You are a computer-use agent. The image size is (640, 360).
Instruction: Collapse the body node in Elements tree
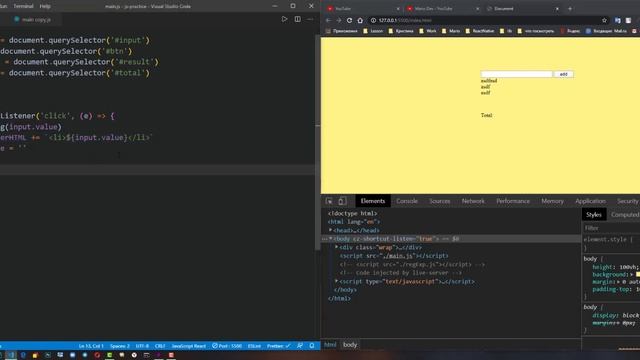[x=331, y=238]
